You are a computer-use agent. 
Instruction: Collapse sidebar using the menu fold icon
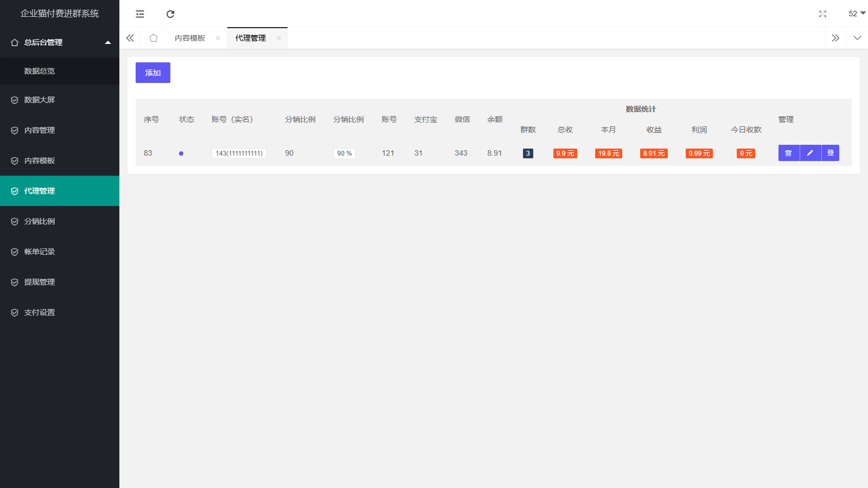pyautogui.click(x=140, y=14)
